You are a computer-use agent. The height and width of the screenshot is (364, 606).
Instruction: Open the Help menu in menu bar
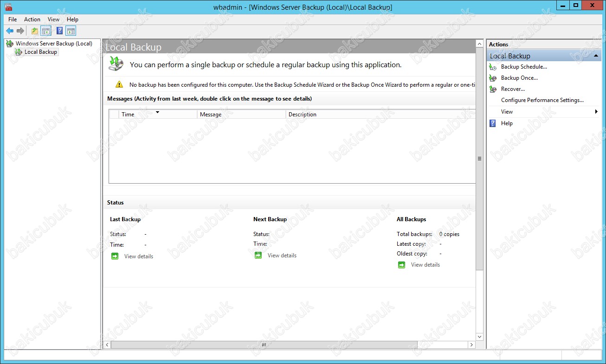click(x=72, y=19)
